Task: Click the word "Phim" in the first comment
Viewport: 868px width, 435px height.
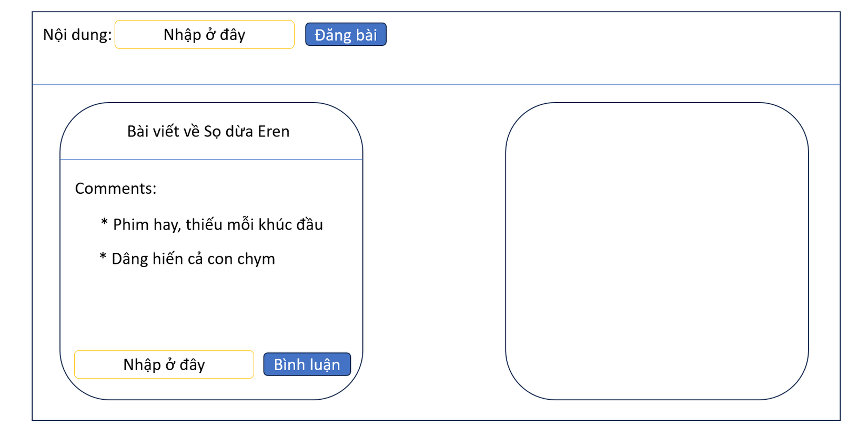Action: [x=131, y=225]
